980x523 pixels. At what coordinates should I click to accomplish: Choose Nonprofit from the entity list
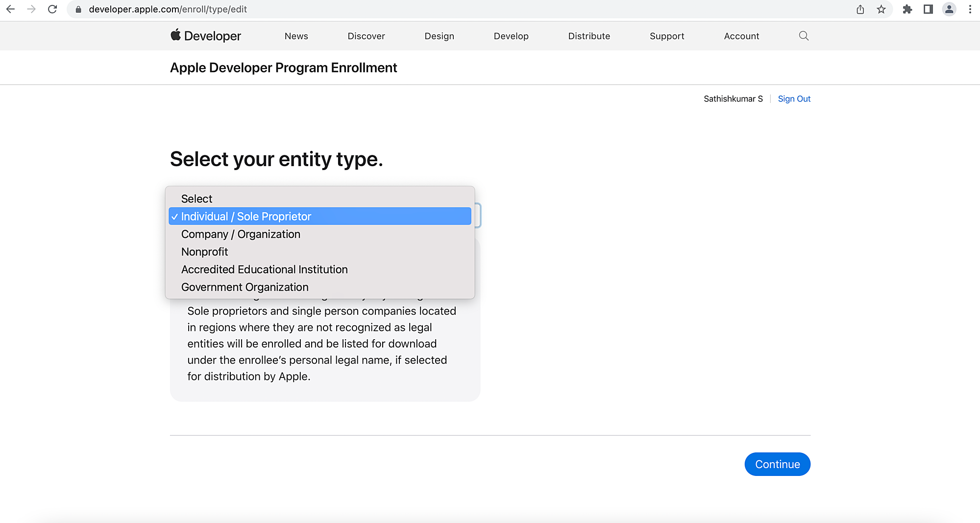[204, 252]
